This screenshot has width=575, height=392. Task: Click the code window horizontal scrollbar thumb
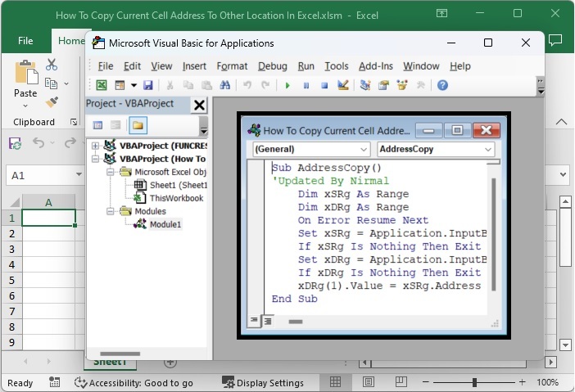pos(296,322)
